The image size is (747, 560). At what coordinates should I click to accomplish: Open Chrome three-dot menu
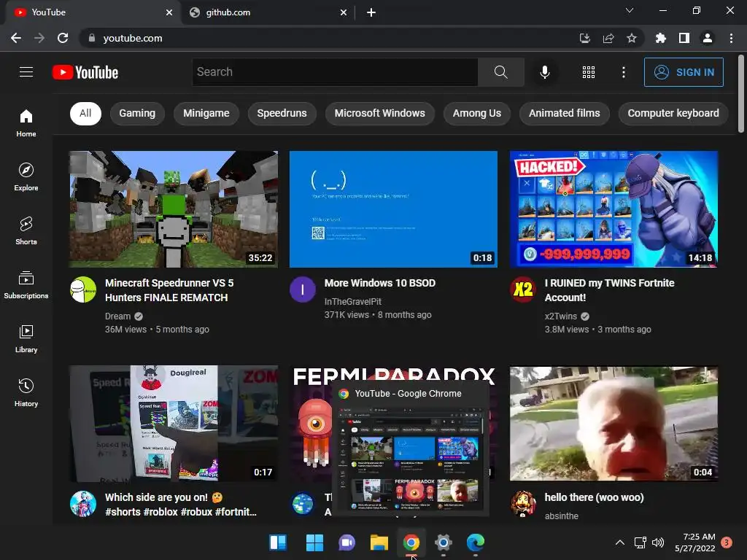[x=731, y=38]
